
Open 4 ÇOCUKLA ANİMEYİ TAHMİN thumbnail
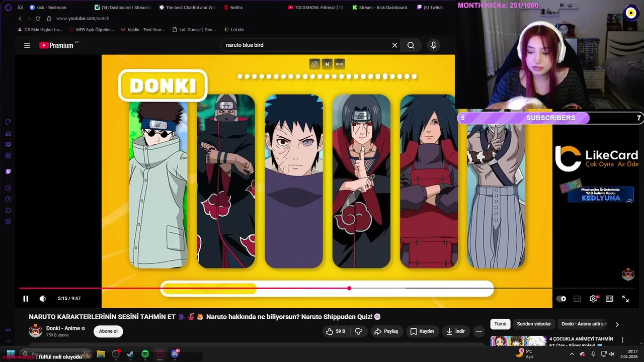(x=518, y=341)
